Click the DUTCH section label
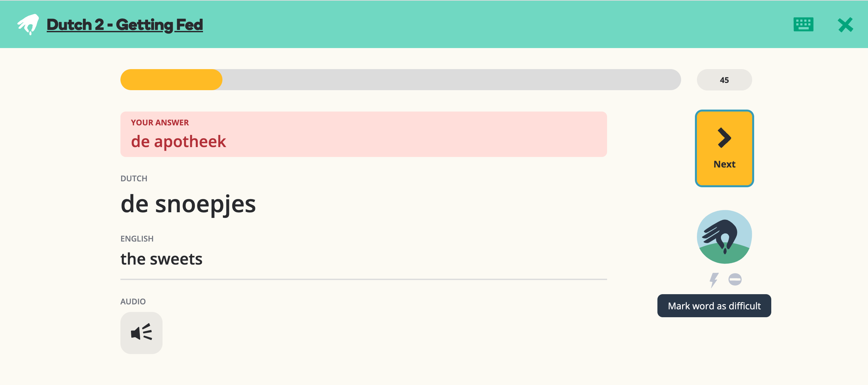Image resolution: width=868 pixels, height=385 pixels. pos(134,178)
